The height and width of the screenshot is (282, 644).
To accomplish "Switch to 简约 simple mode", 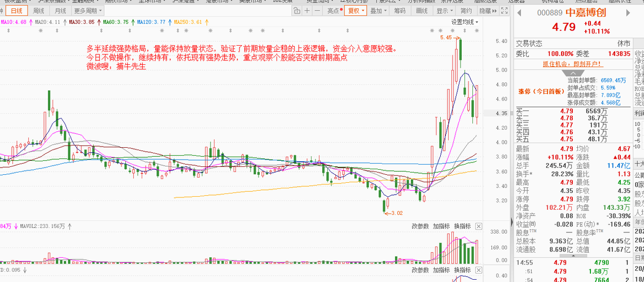I will click(x=466, y=11).
